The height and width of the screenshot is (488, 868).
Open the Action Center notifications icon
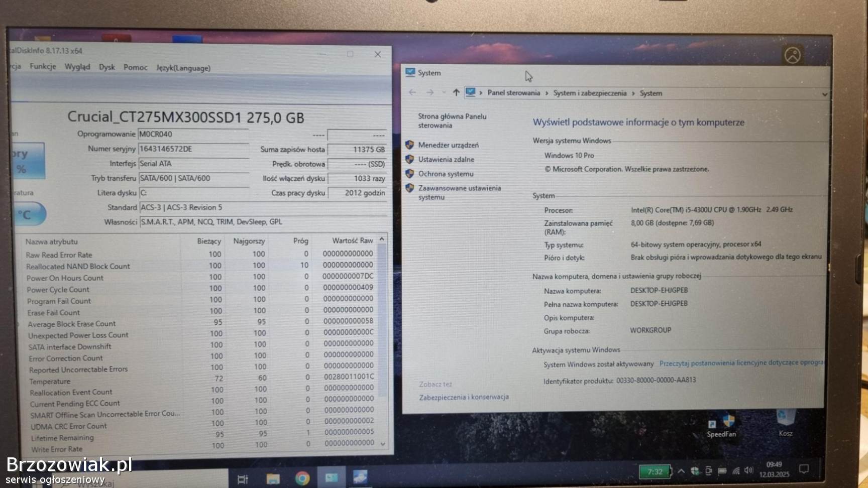[804, 469]
